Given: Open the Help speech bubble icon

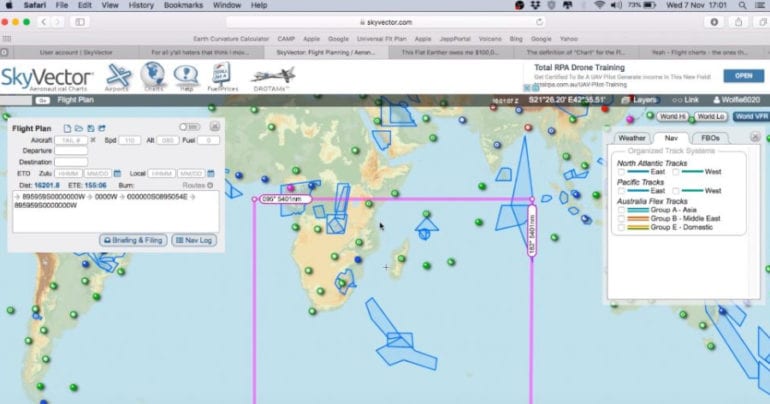Looking at the screenshot, I should (x=185, y=77).
